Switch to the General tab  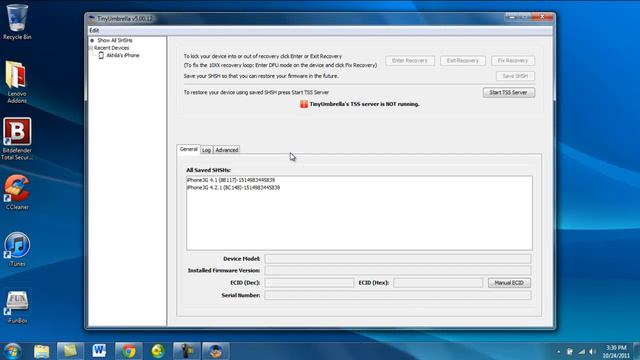tap(189, 149)
